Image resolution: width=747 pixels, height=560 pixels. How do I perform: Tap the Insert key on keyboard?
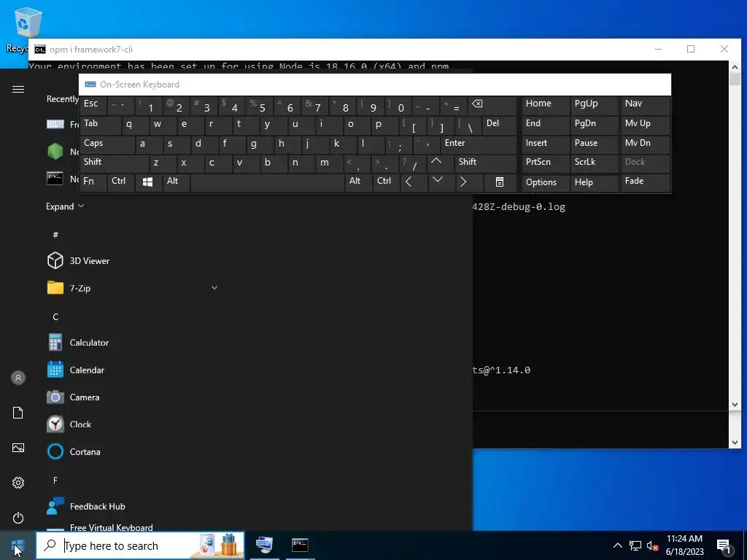[x=546, y=144]
